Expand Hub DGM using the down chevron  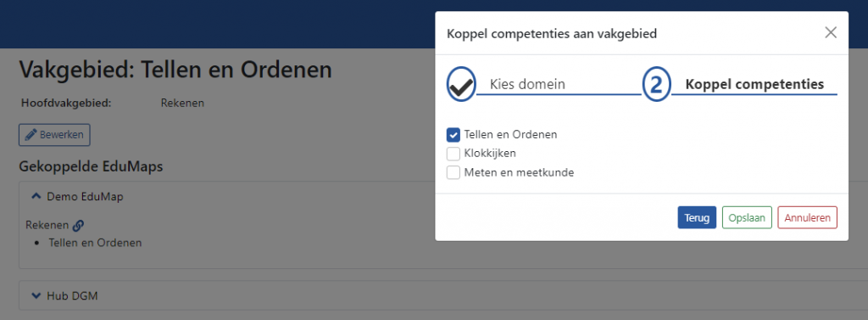37,295
